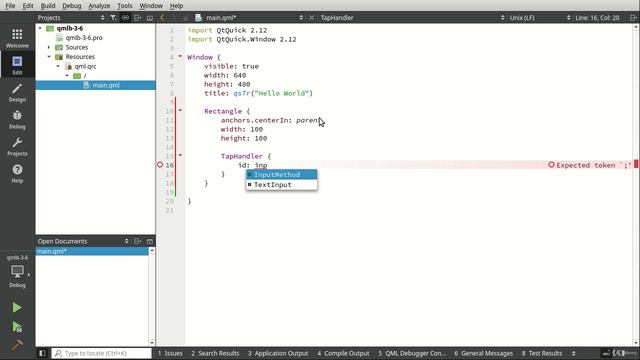Split the Open Documents panel
The image size is (640, 360).
pos(138,241)
